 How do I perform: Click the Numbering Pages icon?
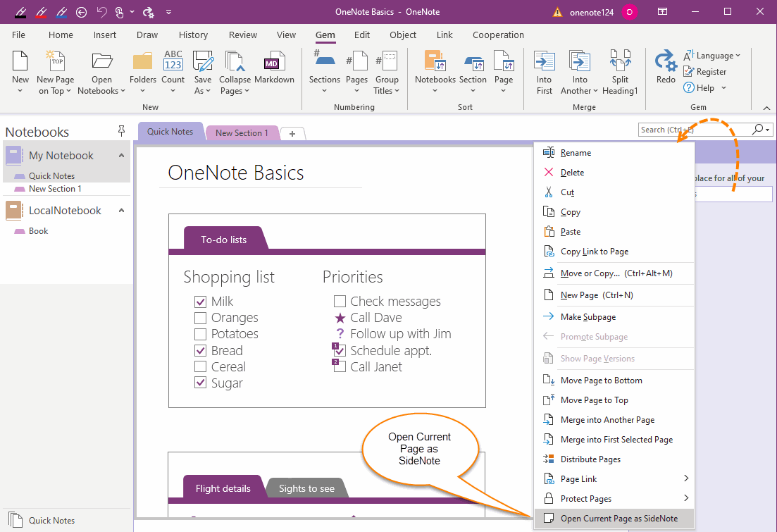(x=356, y=61)
